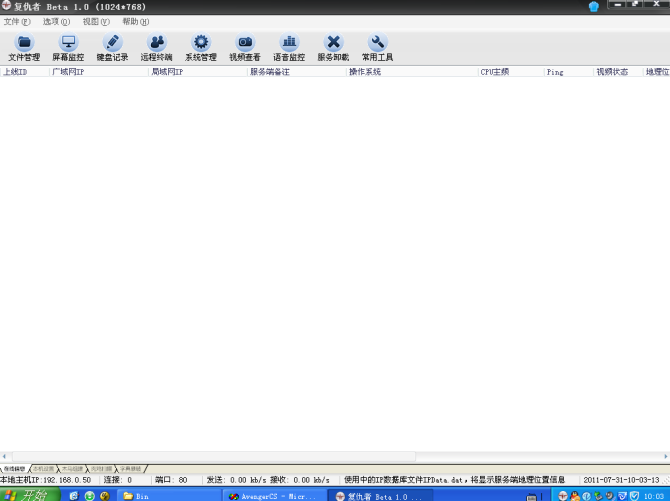Click the horizontal scrollbar thumb

(214, 456)
